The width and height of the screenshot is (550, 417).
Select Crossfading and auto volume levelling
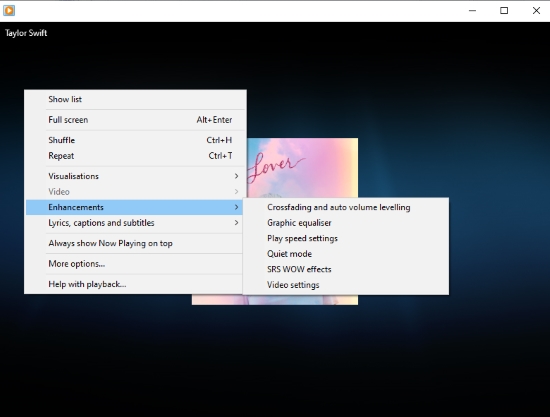pos(346,207)
